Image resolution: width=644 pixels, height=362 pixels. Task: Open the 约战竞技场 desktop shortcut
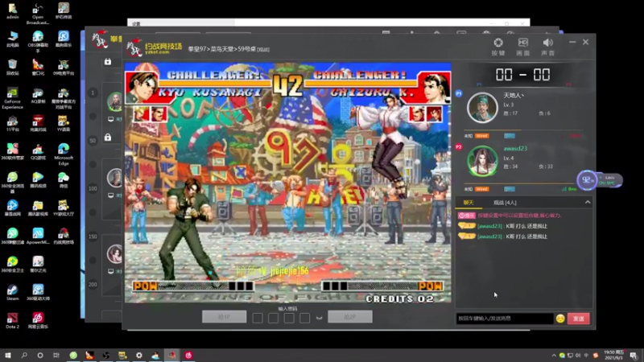click(x=64, y=236)
